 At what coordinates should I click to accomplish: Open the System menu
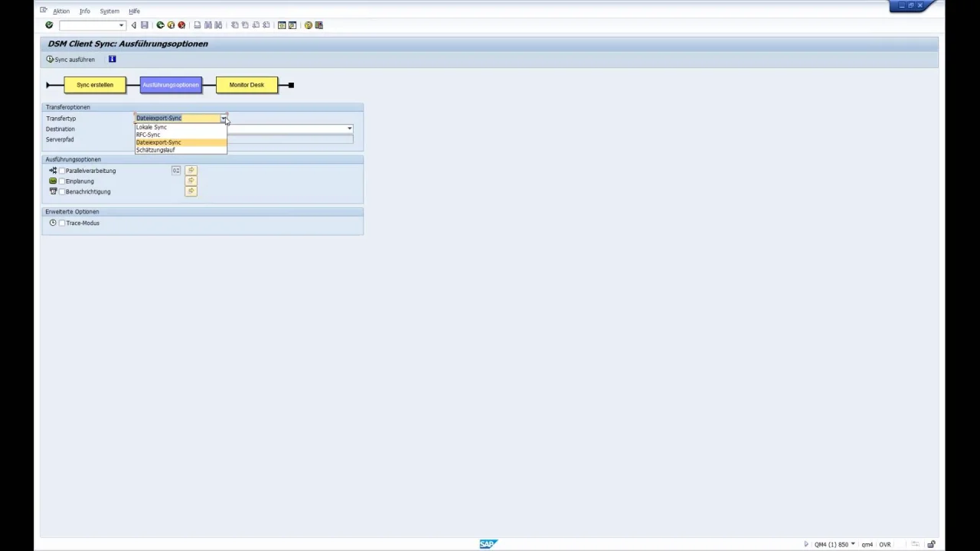point(109,11)
